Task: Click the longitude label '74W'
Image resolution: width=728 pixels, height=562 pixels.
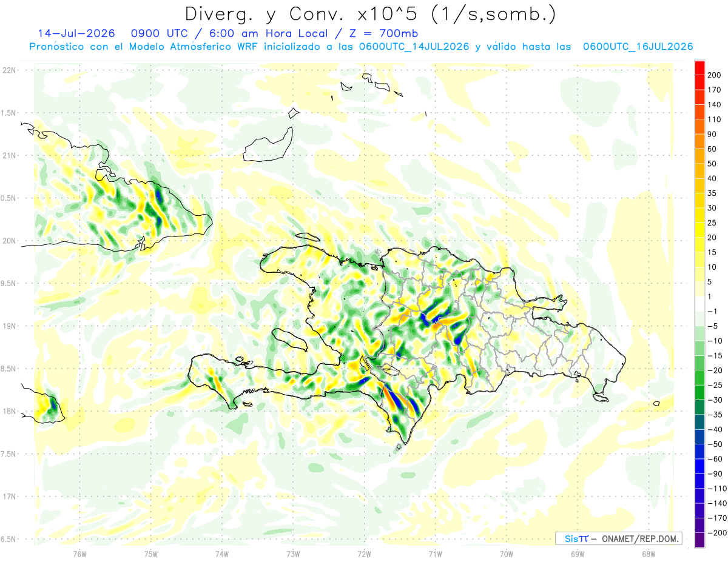Action: pyautogui.click(x=222, y=554)
